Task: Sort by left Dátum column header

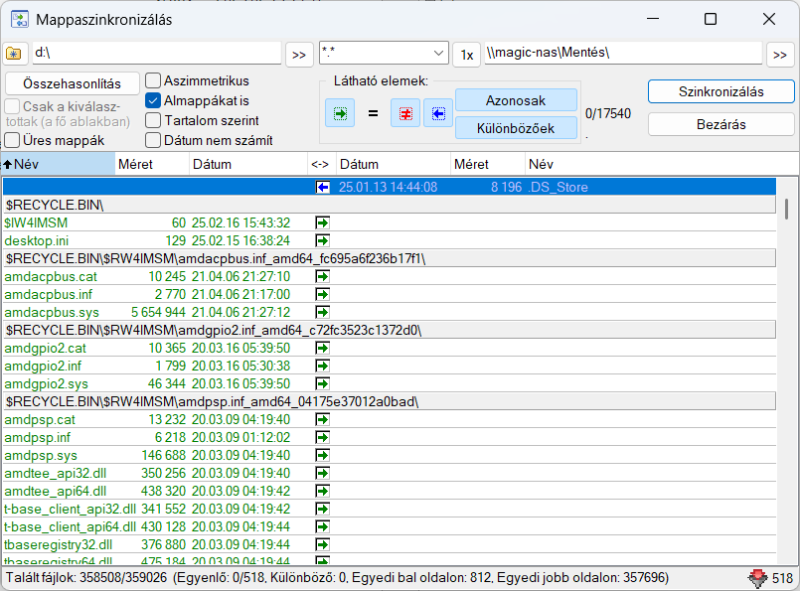Action: click(248, 164)
